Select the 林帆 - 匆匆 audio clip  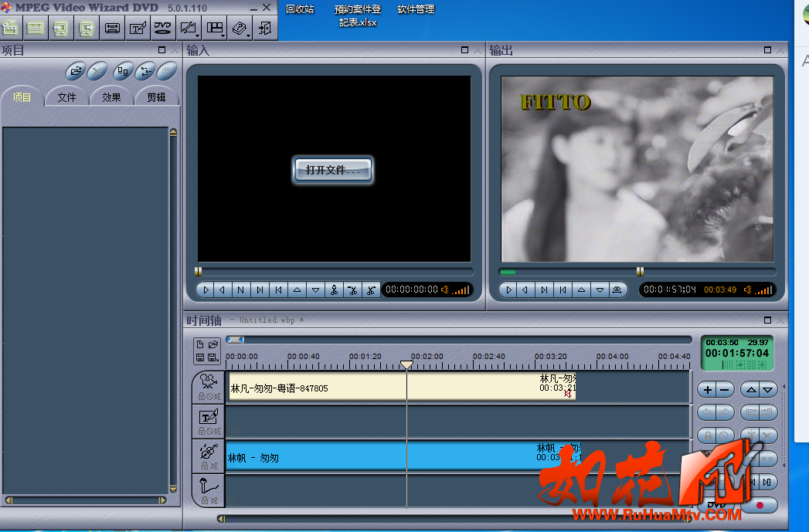404,456
